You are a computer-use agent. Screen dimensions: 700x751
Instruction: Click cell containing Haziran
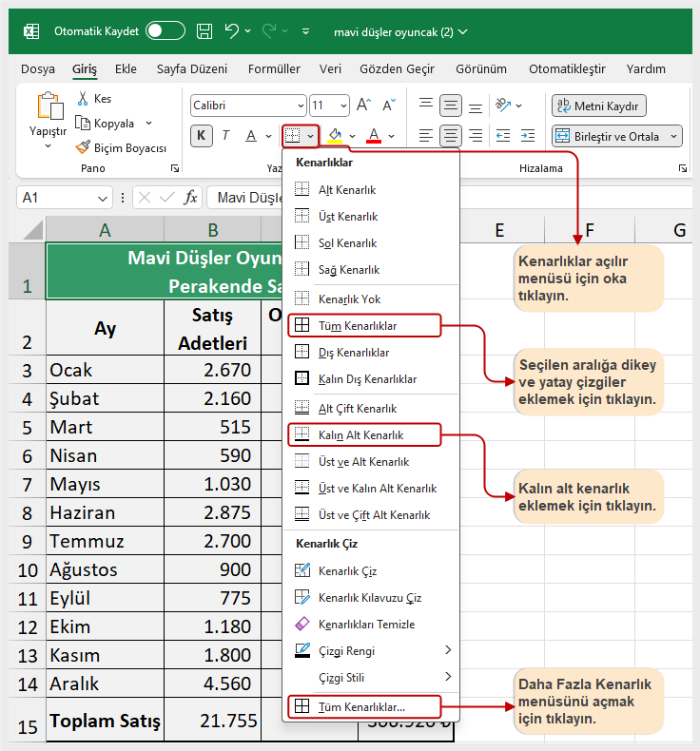(x=105, y=512)
